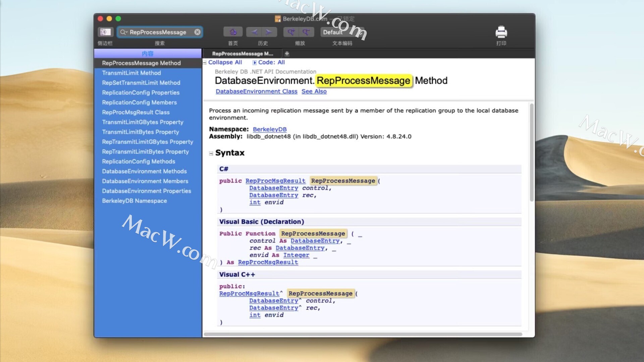The width and height of the screenshot is (644, 362).
Task: Collapse the Syntax section
Action: pyautogui.click(x=211, y=154)
